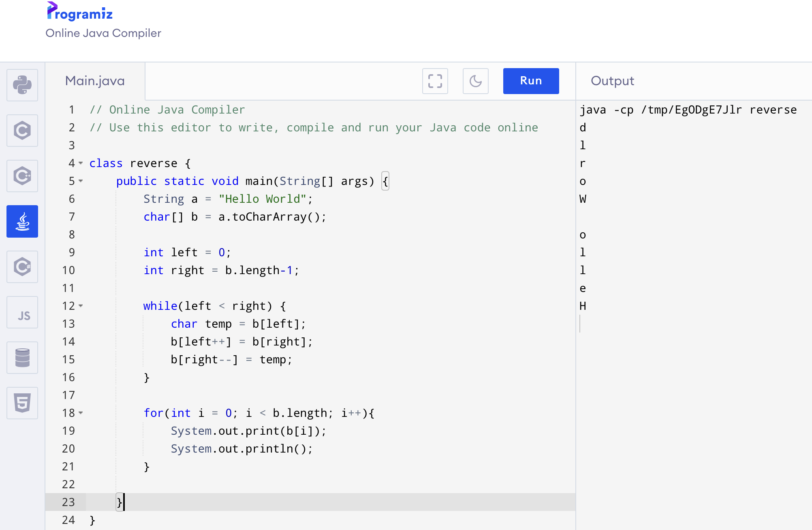The height and width of the screenshot is (530, 812).
Task: Toggle dark mode with moon icon
Action: (475, 81)
